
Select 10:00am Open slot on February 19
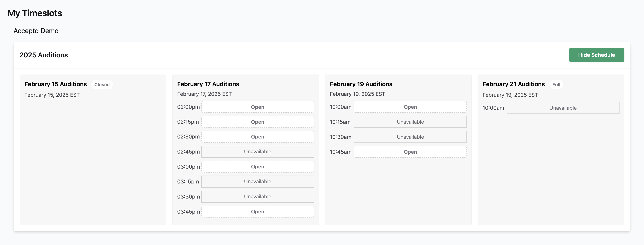point(410,107)
